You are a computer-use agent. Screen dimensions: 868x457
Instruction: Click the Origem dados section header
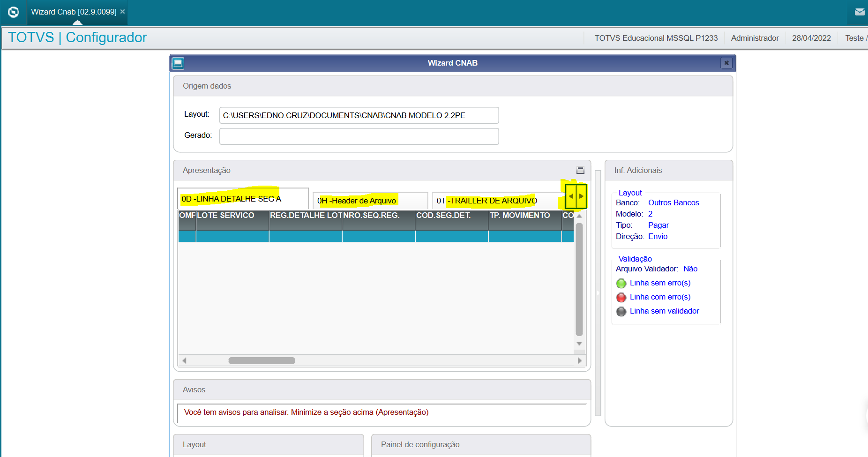pyautogui.click(x=453, y=86)
